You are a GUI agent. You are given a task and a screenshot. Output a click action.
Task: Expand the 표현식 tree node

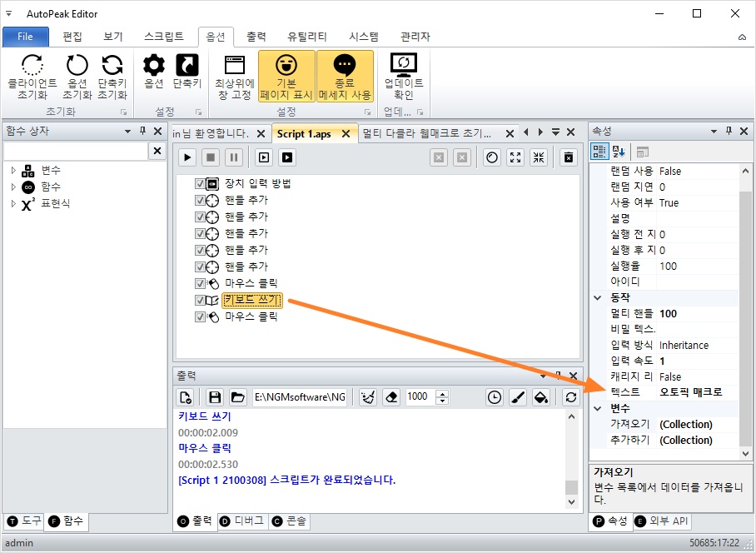(13, 203)
